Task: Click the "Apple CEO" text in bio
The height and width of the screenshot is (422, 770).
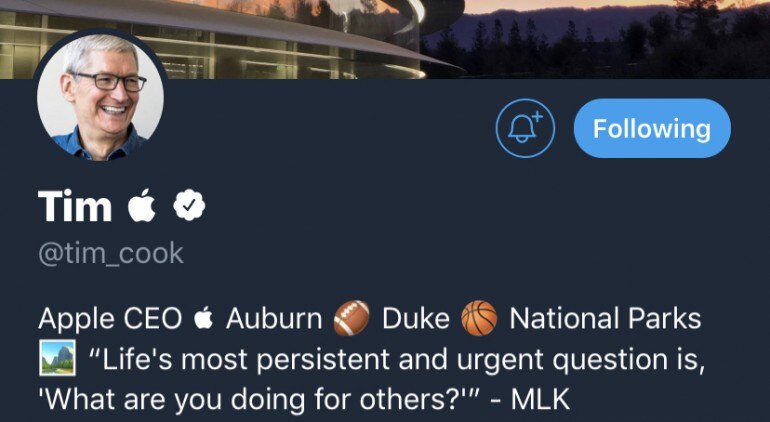Action: 110,320
